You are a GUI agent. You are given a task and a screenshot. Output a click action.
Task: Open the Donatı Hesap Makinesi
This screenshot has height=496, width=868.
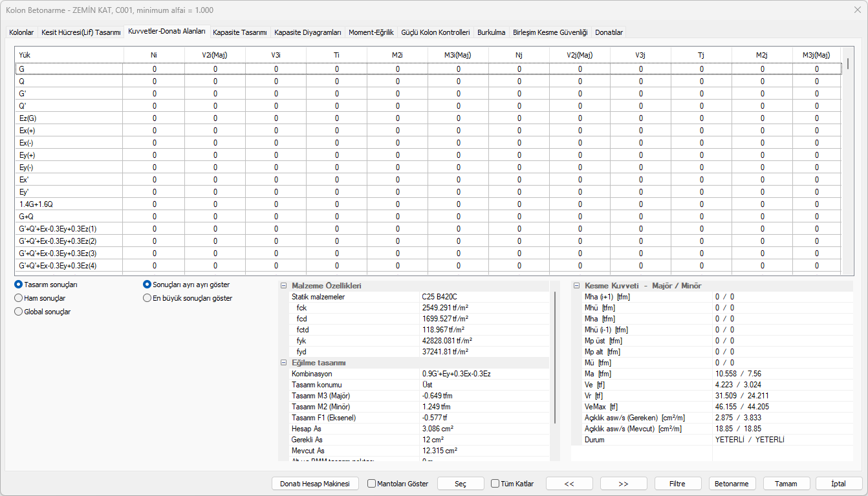click(314, 483)
